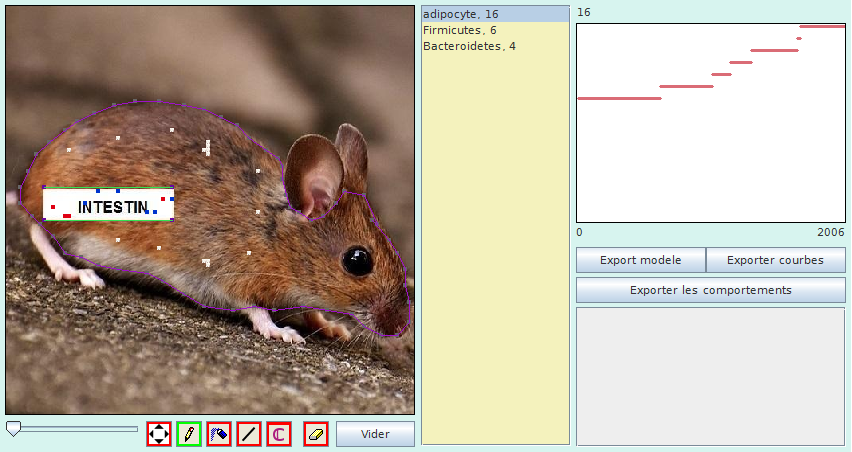
Task: Select Firmicutes, 6 in the list
Action: (495, 30)
